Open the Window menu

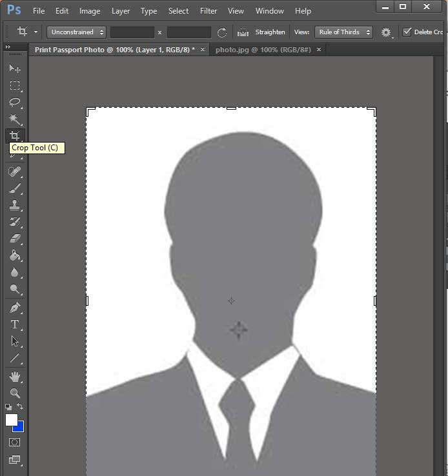tap(269, 11)
